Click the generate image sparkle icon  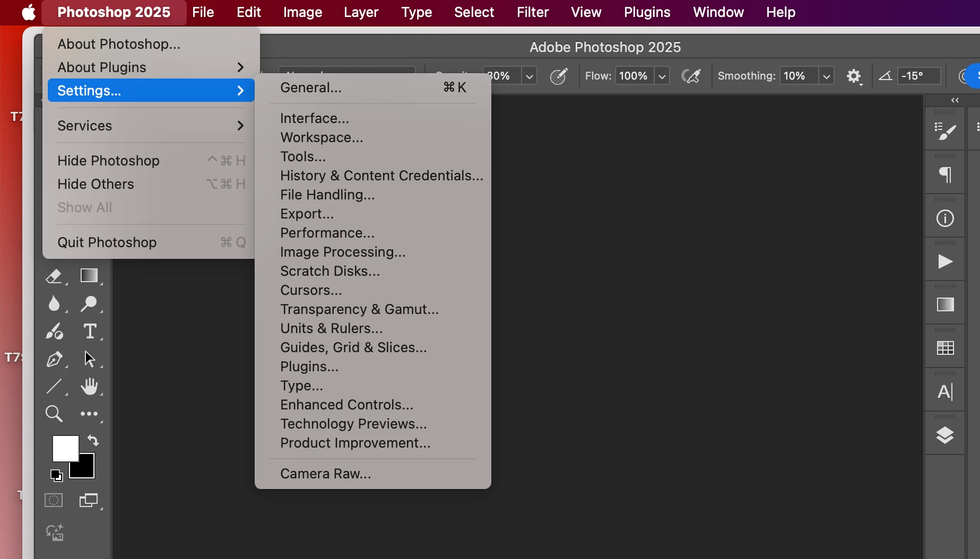[x=55, y=532]
